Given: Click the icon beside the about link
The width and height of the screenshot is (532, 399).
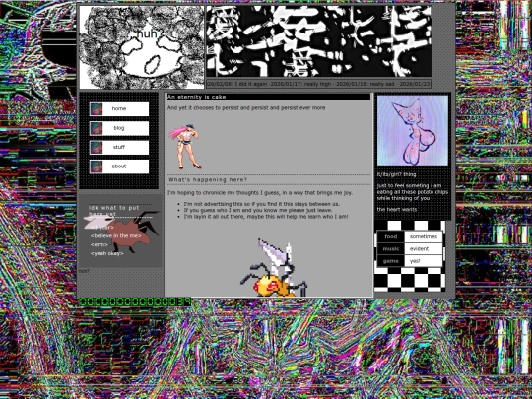Looking at the screenshot, I should pyautogui.click(x=97, y=166).
